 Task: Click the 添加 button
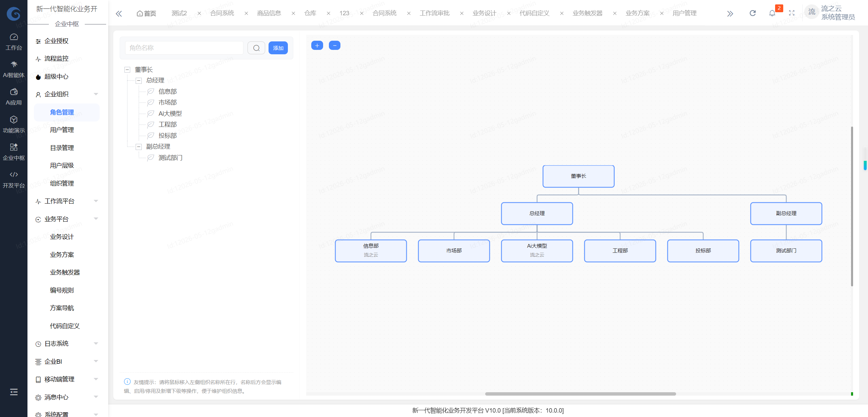pyautogui.click(x=278, y=48)
